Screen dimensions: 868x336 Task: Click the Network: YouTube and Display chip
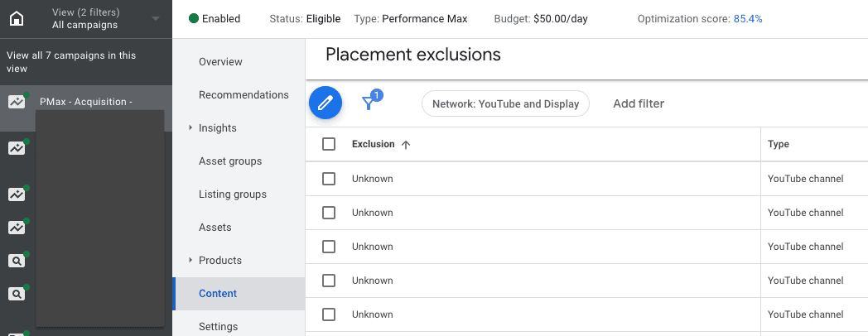coord(505,104)
